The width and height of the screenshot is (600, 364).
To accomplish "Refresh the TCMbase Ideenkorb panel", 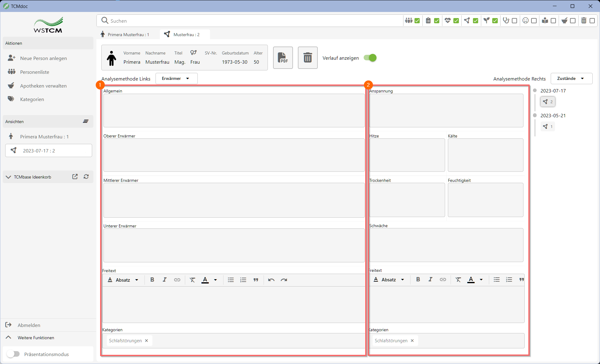I will point(86,177).
